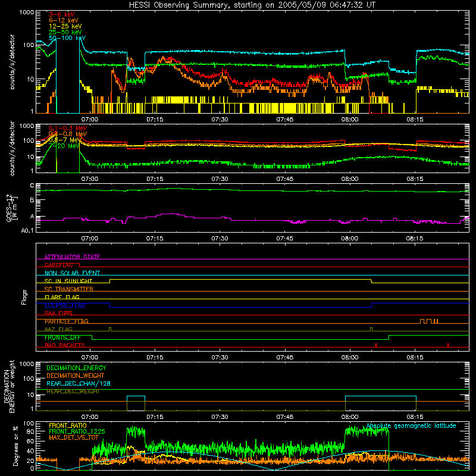Screen dimensions: 476x476
Task: Click the FRONT_RATIO yellow legend label
Action: point(68,425)
